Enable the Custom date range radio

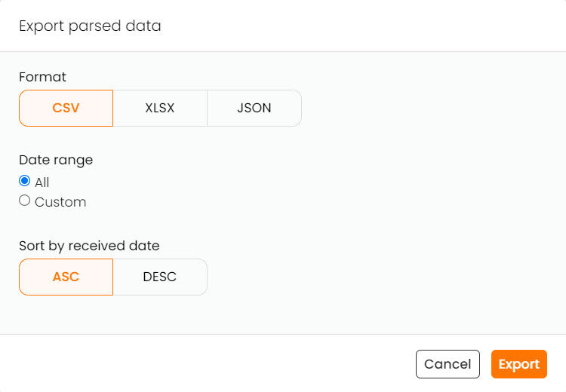pos(25,201)
